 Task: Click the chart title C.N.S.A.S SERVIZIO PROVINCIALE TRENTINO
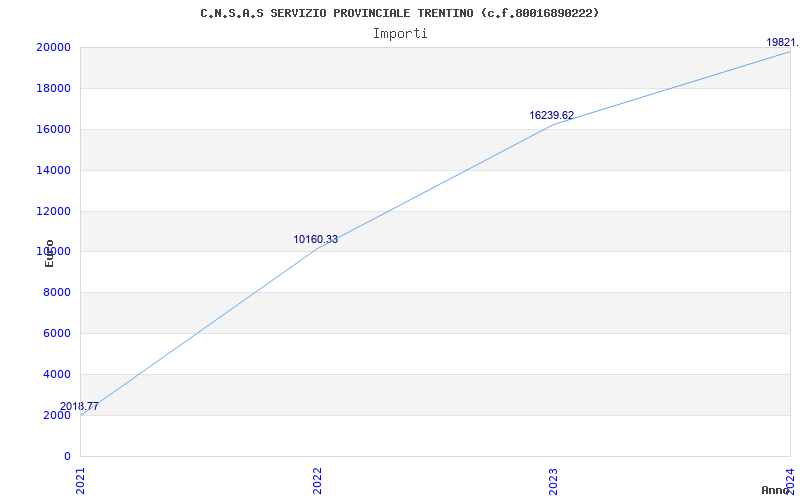(x=399, y=13)
